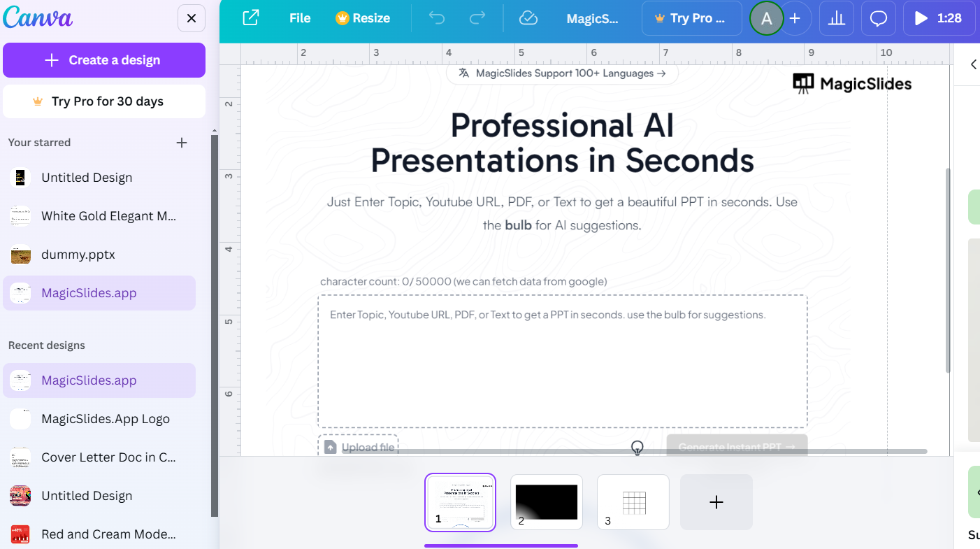Screen dimensions: 980x549
Task: Click the character count label
Action: coord(463,282)
